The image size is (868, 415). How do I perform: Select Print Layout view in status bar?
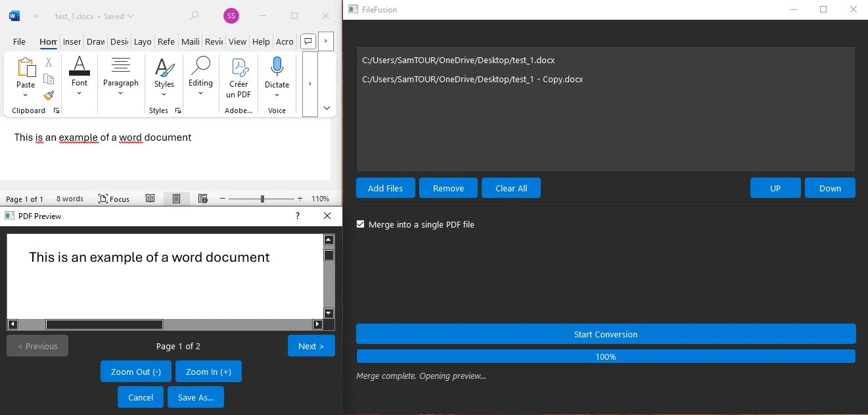pos(176,199)
